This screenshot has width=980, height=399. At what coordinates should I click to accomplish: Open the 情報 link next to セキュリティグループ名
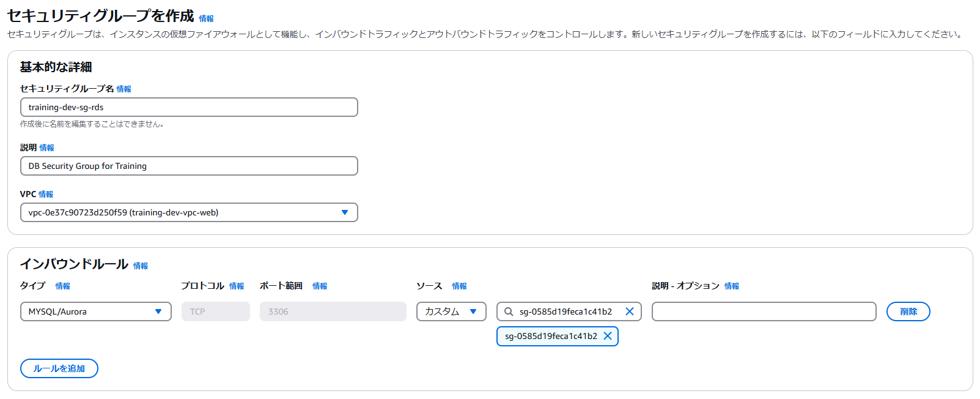coord(124,89)
